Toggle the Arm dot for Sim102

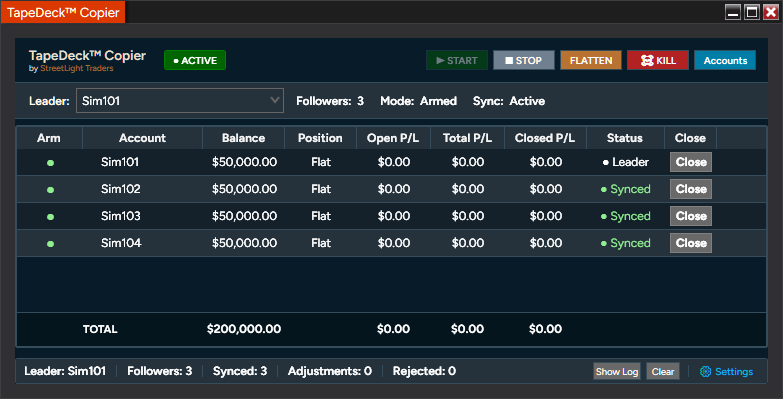[50, 190]
